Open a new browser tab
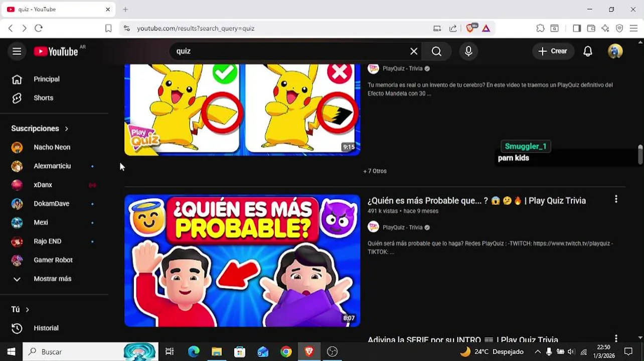The image size is (644, 361). (x=125, y=10)
